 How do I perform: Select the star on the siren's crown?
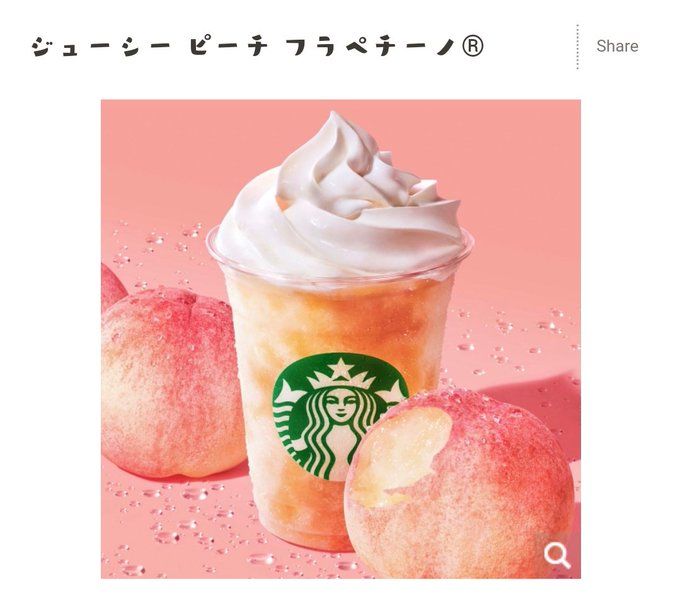[x=340, y=368]
